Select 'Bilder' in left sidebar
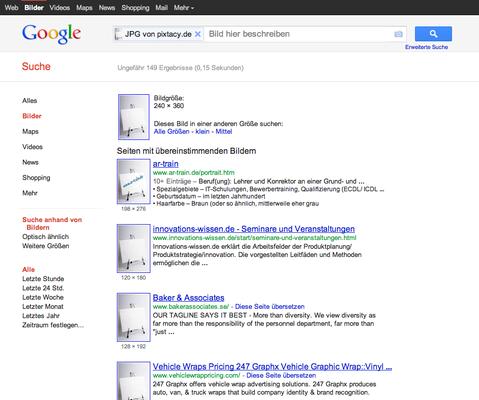The image size is (479, 400). tap(32, 116)
